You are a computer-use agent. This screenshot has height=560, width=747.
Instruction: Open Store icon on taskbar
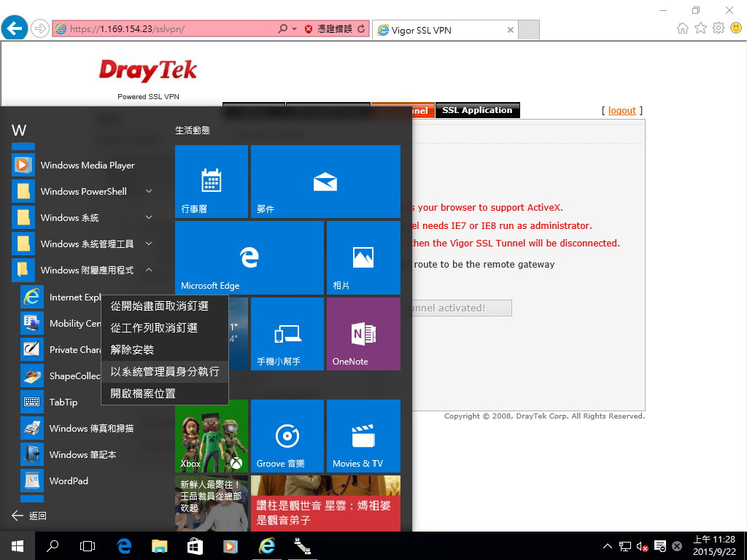pyautogui.click(x=195, y=546)
